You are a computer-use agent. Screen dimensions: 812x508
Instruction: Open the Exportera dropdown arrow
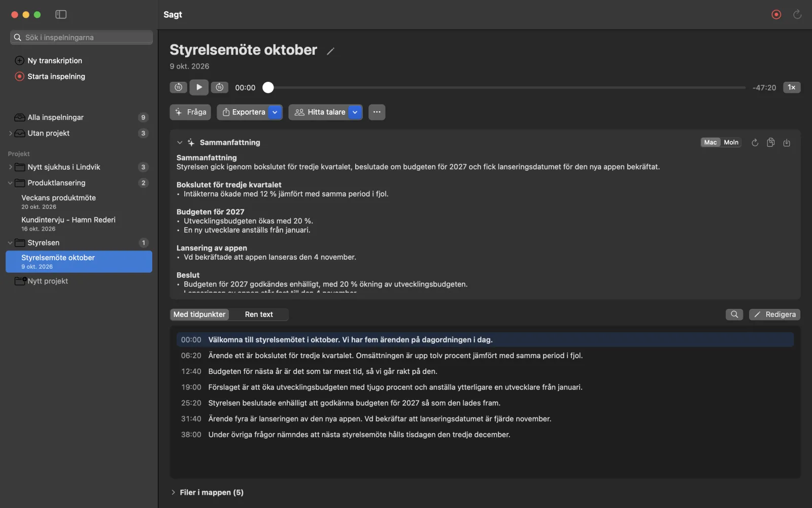pyautogui.click(x=275, y=112)
